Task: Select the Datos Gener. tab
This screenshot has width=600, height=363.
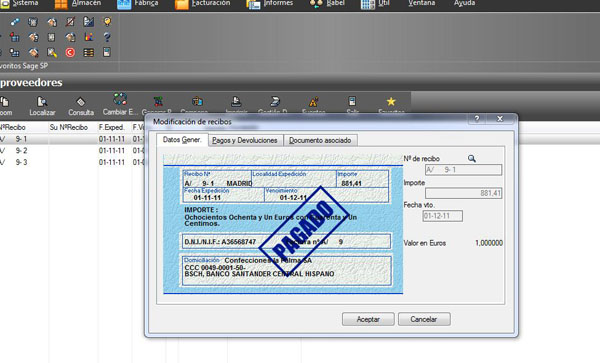Action: tap(182, 140)
